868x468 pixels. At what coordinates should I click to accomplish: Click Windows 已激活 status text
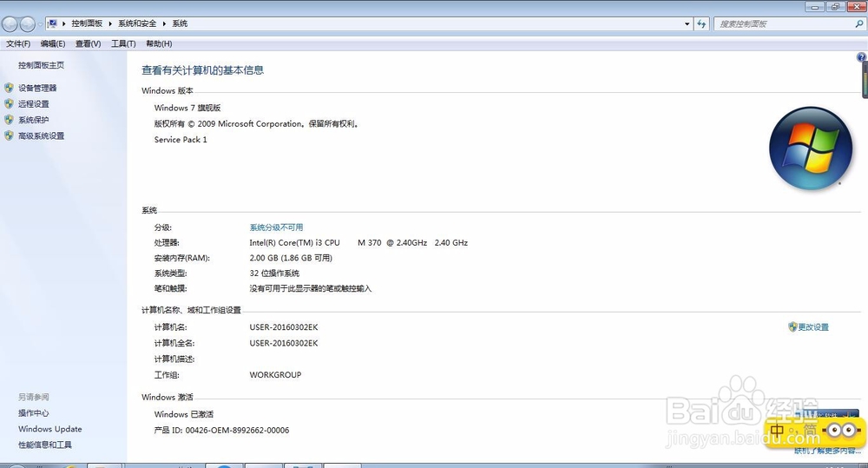[x=184, y=414]
